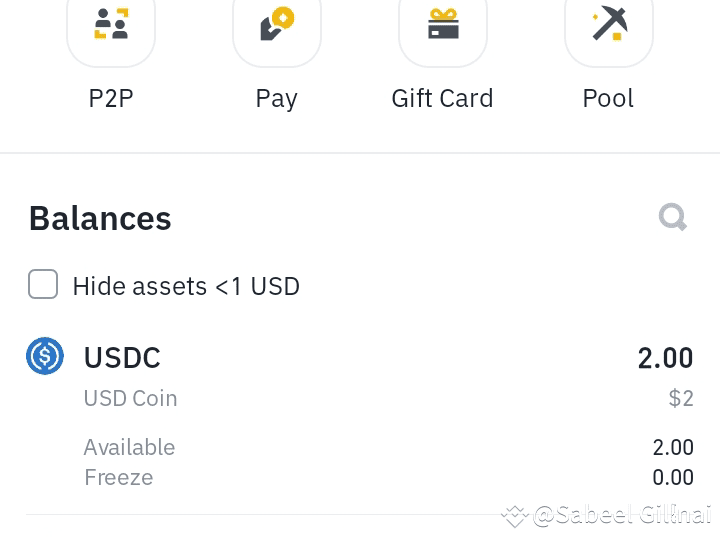Open the USDC asset row
This screenshot has width=720, height=537.
pyautogui.click(x=360, y=413)
